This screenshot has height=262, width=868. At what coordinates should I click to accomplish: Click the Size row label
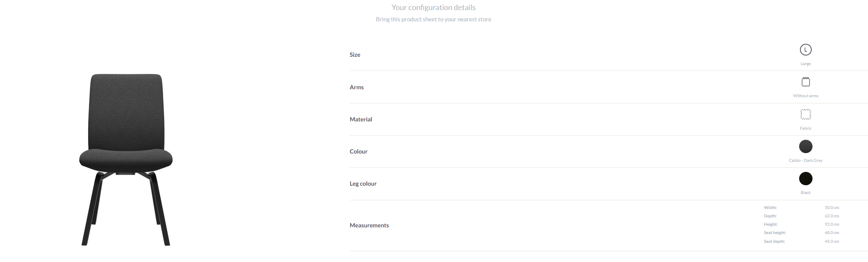(355, 55)
